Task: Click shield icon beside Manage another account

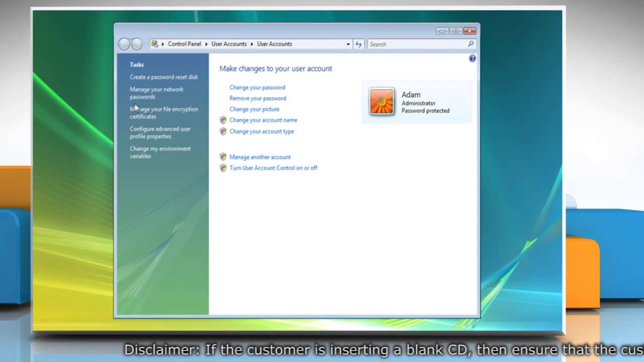Action: coord(223,157)
